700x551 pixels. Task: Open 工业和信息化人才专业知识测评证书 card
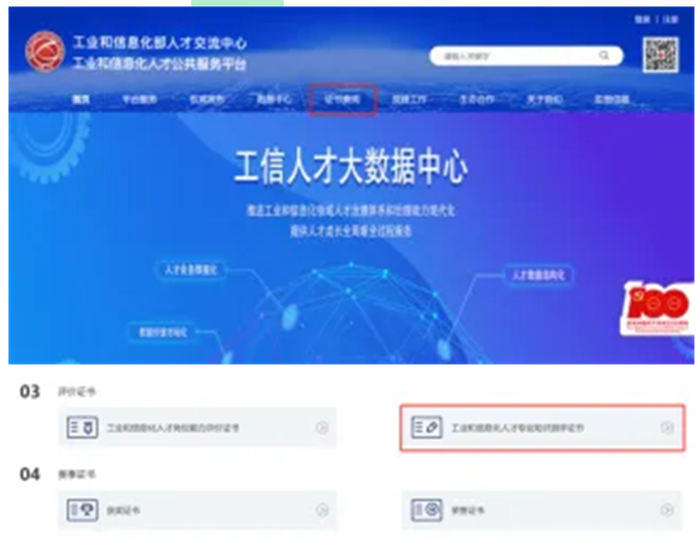tap(542, 428)
